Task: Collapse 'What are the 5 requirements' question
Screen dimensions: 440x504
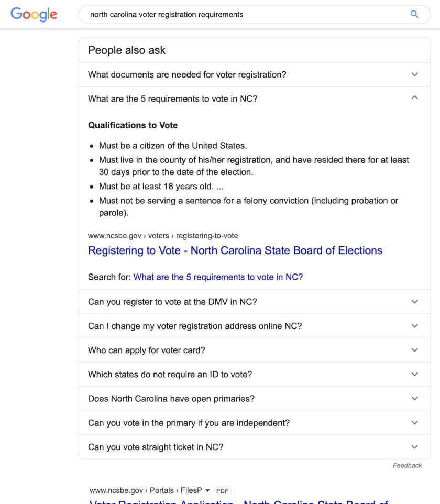Action: tap(173, 98)
